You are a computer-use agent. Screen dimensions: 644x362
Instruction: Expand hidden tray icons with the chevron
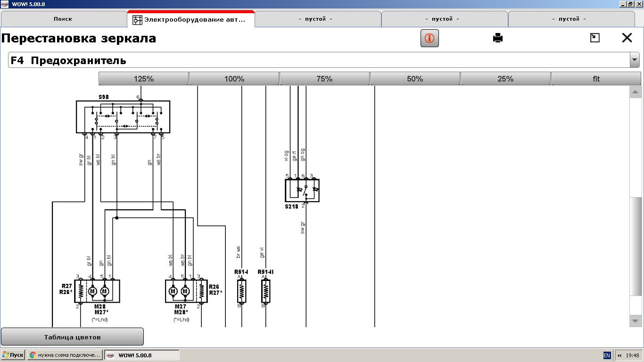619,355
